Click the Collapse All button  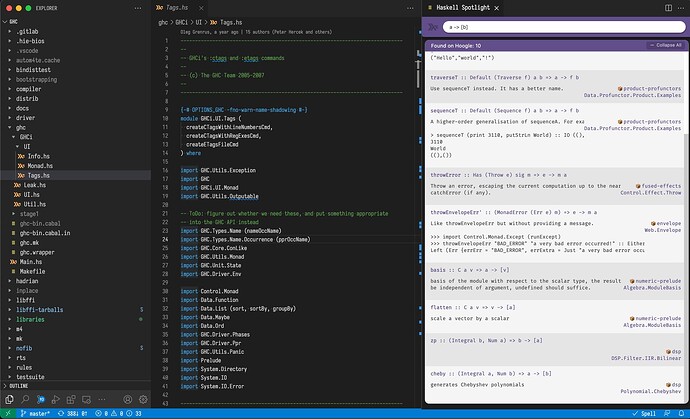(x=665, y=45)
